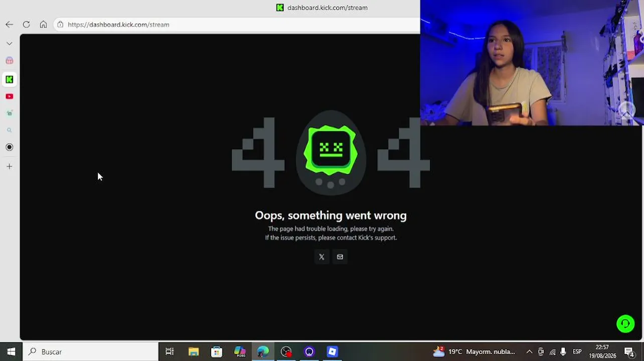Open the clock showing 22:57
Image resolution: width=644 pixels, height=361 pixels.
click(x=602, y=351)
